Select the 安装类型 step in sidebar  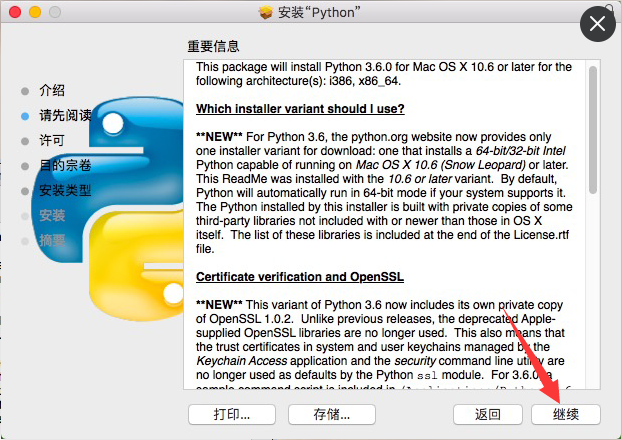65,190
